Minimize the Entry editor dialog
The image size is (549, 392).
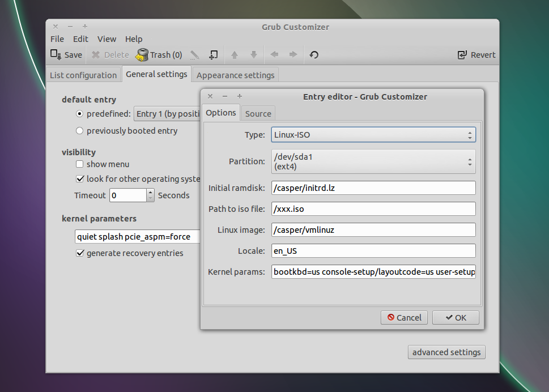point(225,96)
